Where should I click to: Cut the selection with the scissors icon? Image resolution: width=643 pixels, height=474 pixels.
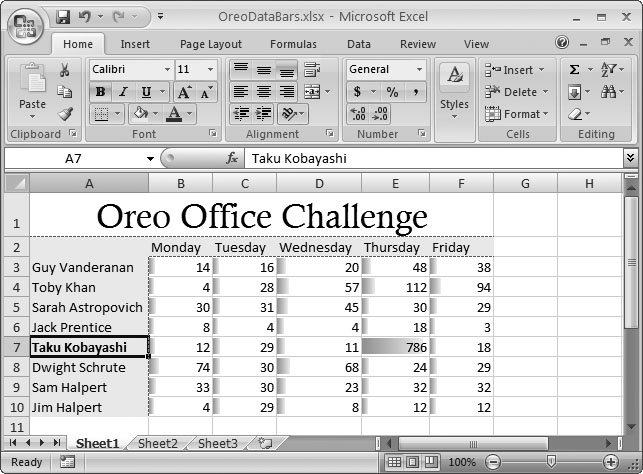pyautogui.click(x=64, y=70)
